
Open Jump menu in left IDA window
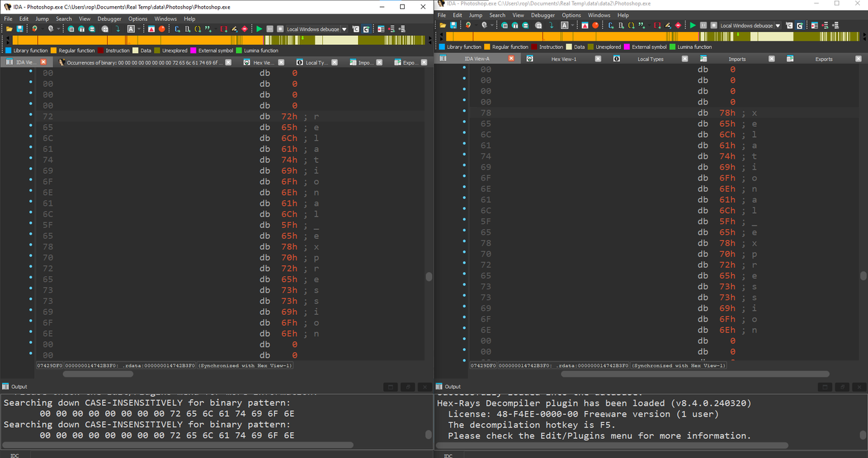pyautogui.click(x=41, y=19)
